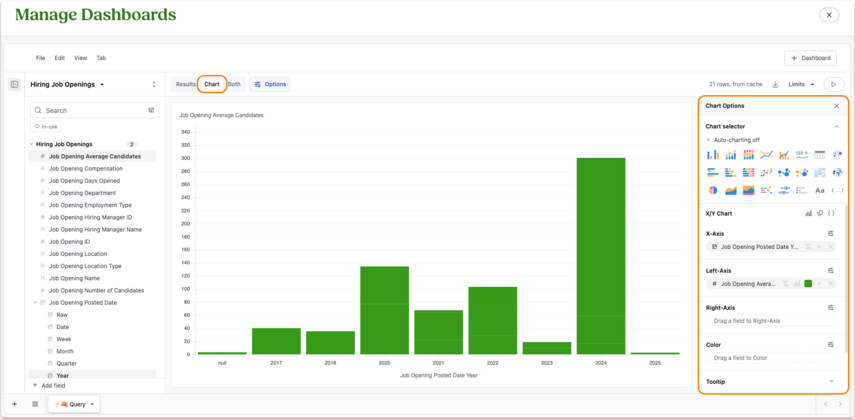Toggle the left sidebar panel icon

(x=15, y=85)
